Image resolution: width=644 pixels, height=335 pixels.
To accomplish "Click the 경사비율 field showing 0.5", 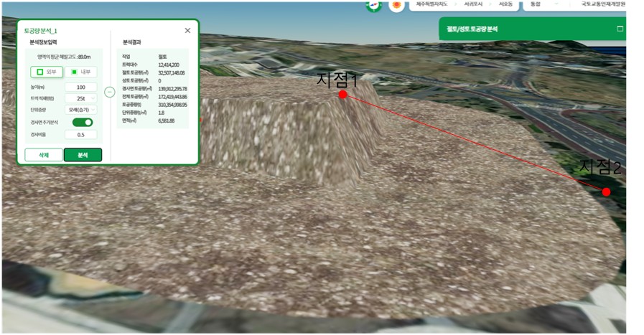I will pos(81,135).
